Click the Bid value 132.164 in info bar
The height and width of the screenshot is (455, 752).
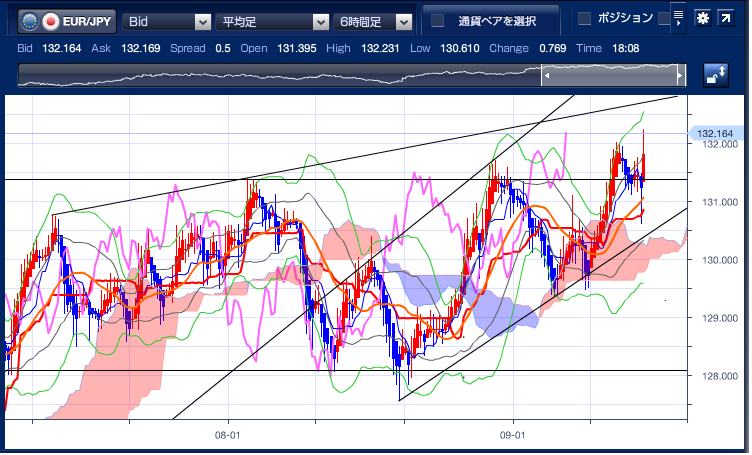(62, 48)
